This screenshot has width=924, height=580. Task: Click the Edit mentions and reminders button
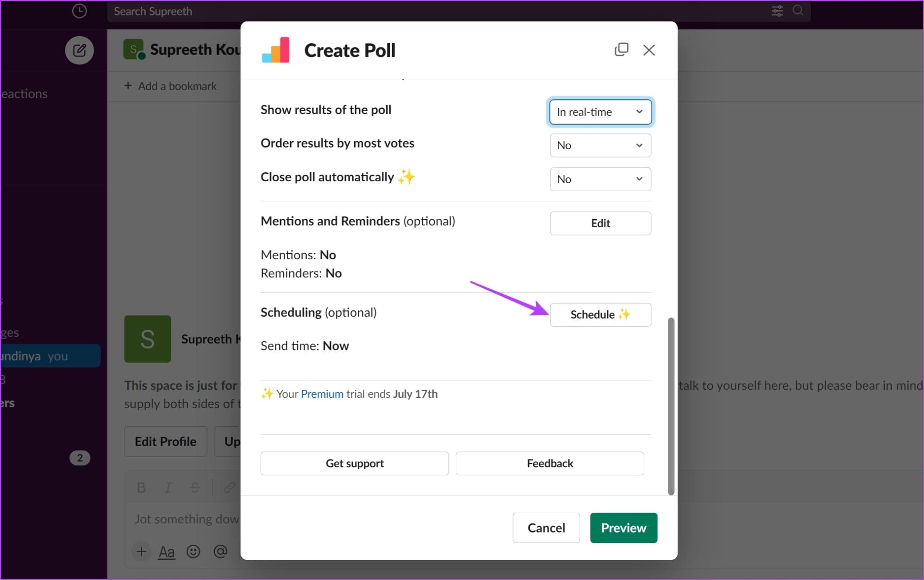[x=599, y=223]
